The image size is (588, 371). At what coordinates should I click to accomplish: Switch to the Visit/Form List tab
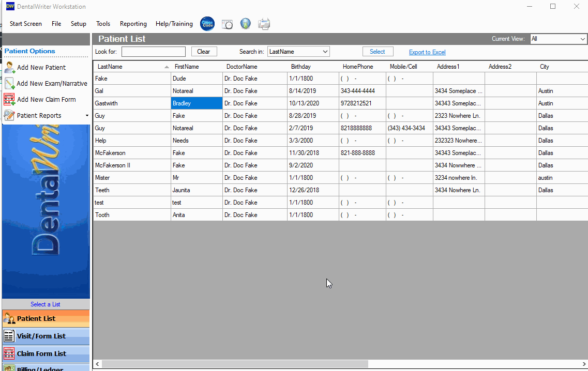[46, 336]
